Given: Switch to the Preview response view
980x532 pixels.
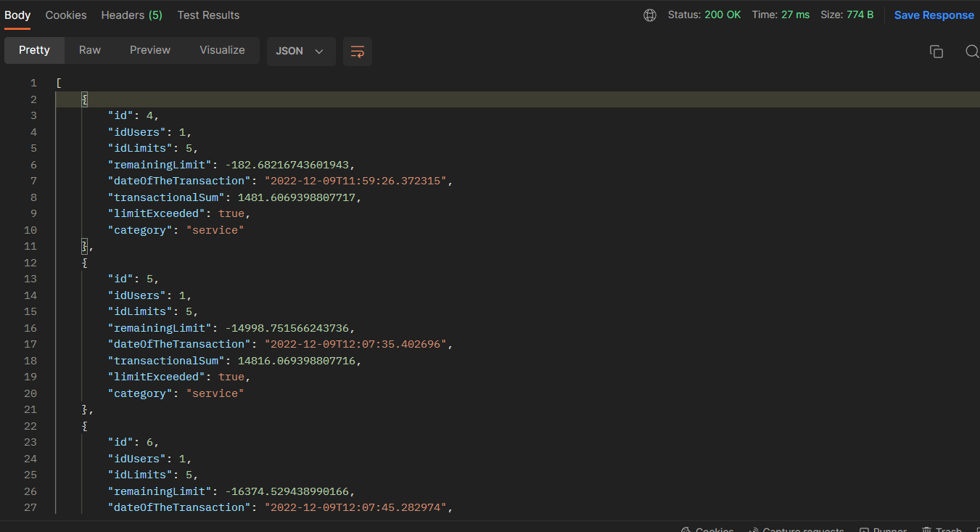Looking at the screenshot, I should coord(149,50).
